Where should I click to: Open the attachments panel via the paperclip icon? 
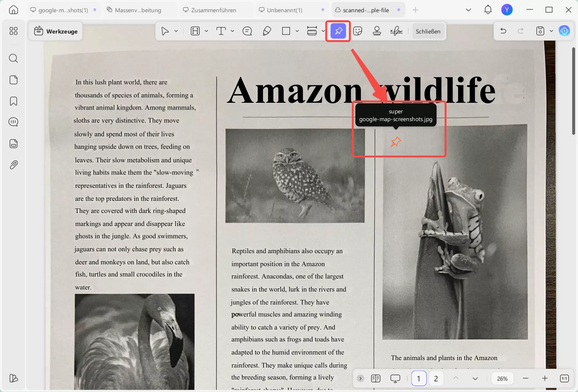tap(14, 165)
